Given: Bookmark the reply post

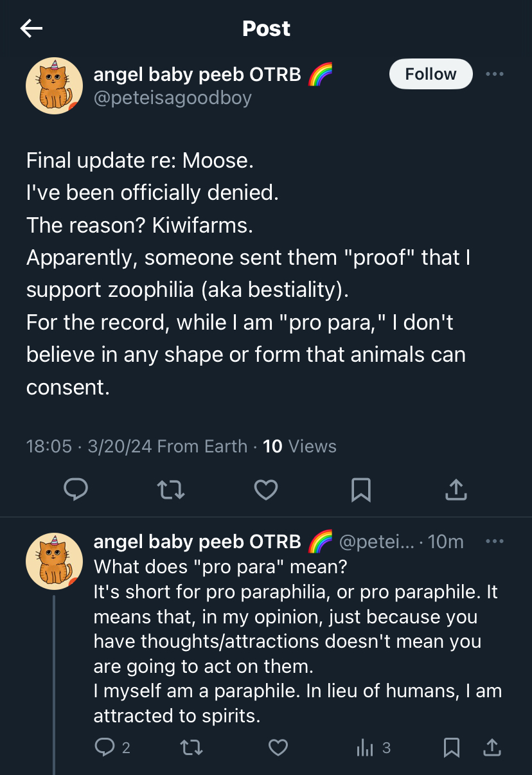Looking at the screenshot, I should point(452,747).
